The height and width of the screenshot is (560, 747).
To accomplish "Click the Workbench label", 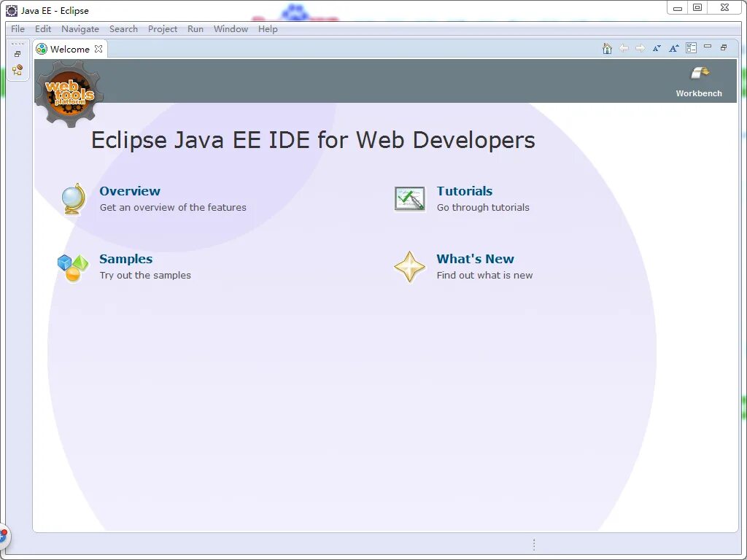I will (x=699, y=93).
